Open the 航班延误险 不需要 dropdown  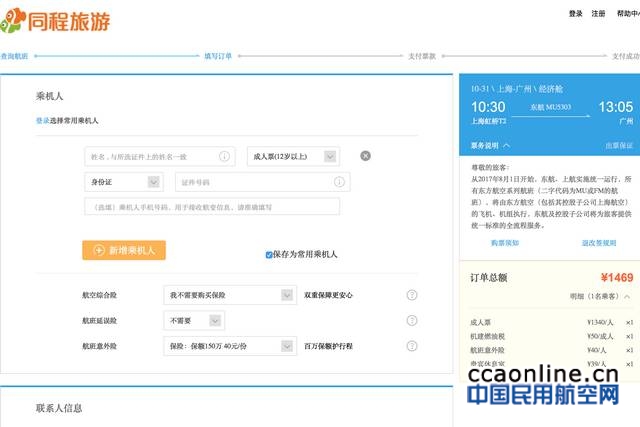[194, 320]
